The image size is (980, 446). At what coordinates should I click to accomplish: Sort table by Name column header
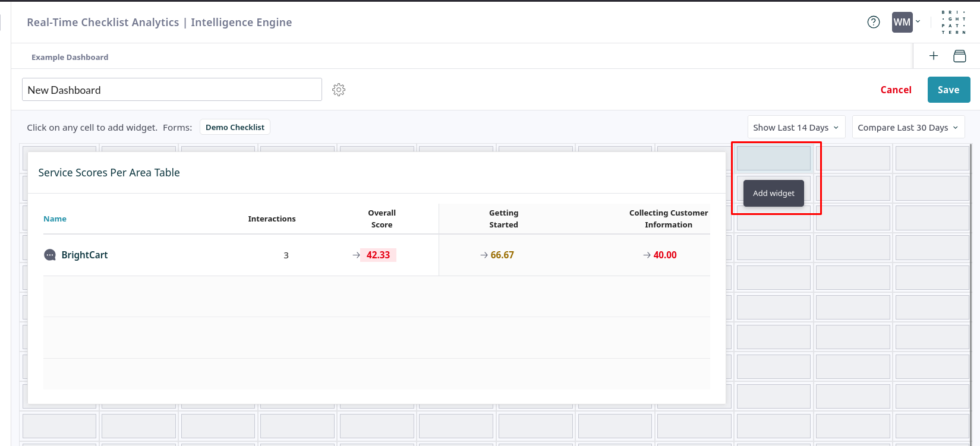point(55,219)
